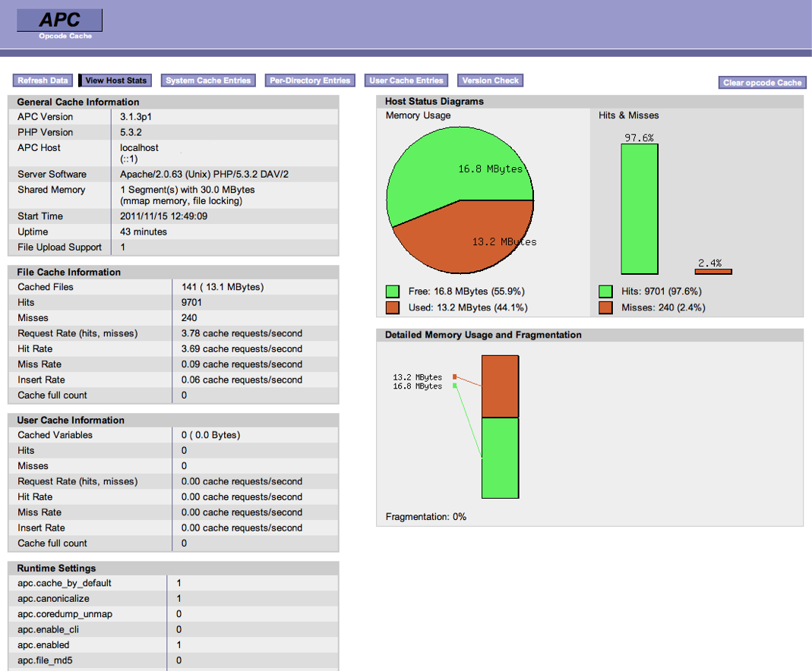This screenshot has width=812, height=671.
Task: Click the APC Version value 3.1.3p1
Action: pyautogui.click(x=136, y=117)
